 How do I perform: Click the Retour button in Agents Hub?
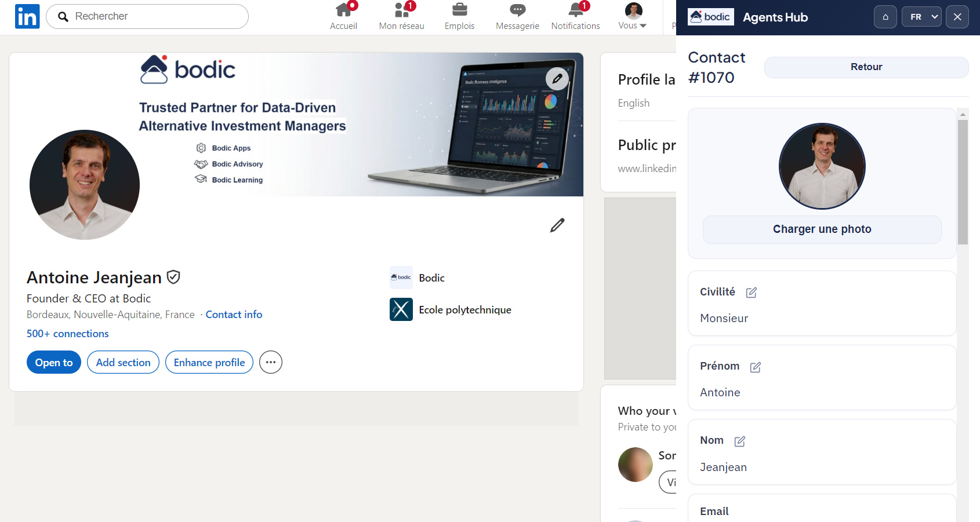[866, 67]
